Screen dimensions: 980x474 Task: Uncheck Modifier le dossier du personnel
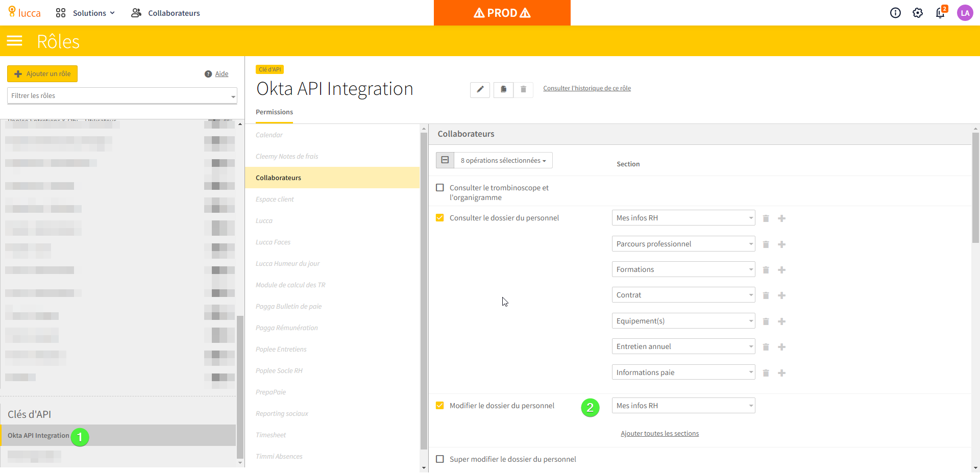440,406
